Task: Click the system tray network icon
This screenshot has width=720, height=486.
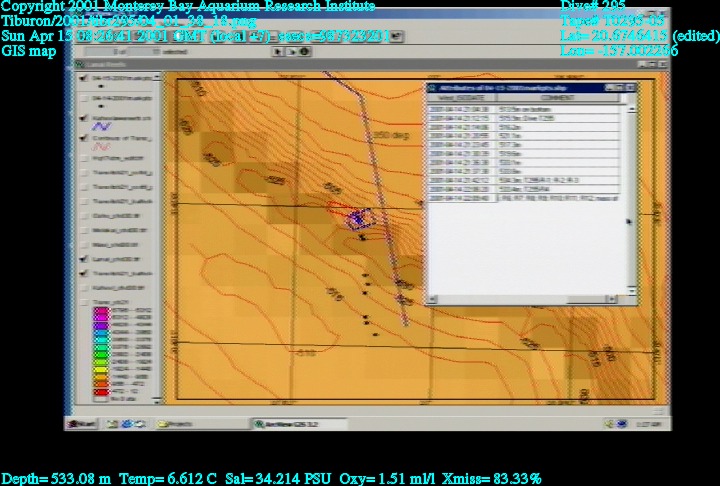Action: [x=622, y=424]
